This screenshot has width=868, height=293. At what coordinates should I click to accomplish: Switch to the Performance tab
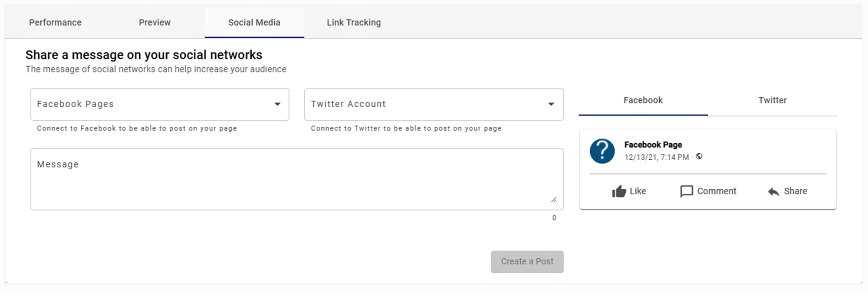[55, 23]
